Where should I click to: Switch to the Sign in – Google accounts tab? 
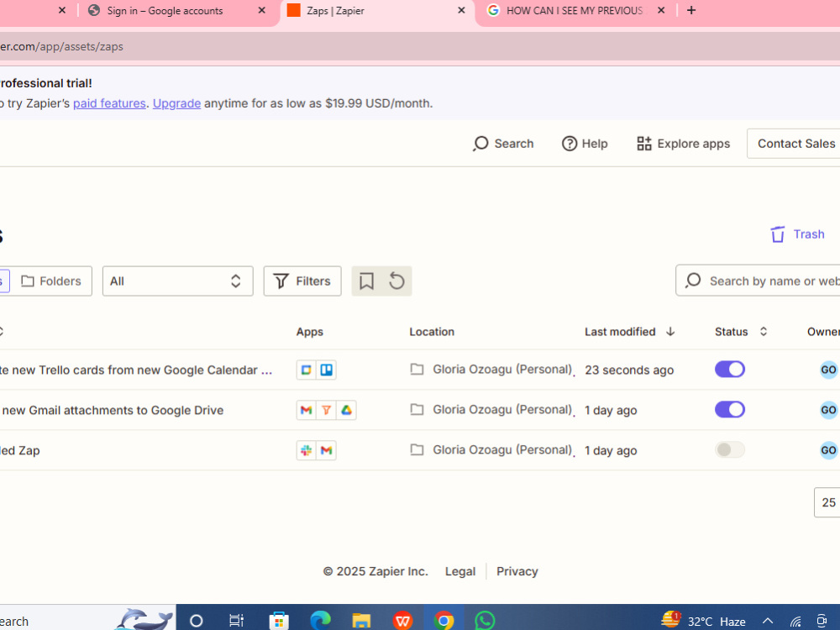(165, 11)
